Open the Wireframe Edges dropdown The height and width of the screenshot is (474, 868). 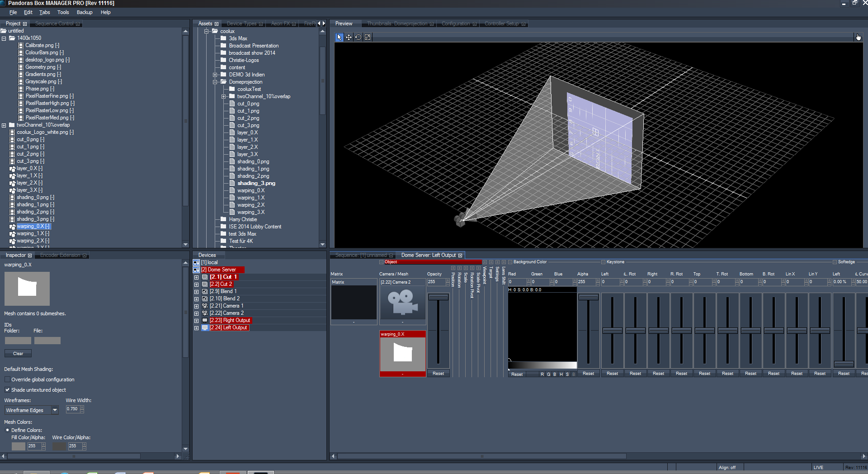55,410
